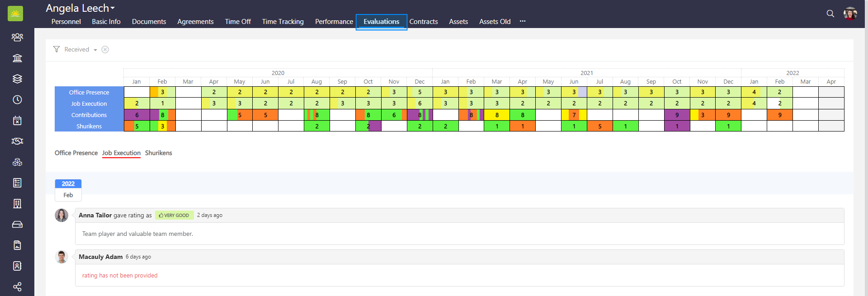Open the people group icon in sidebar

pyautogui.click(x=17, y=37)
